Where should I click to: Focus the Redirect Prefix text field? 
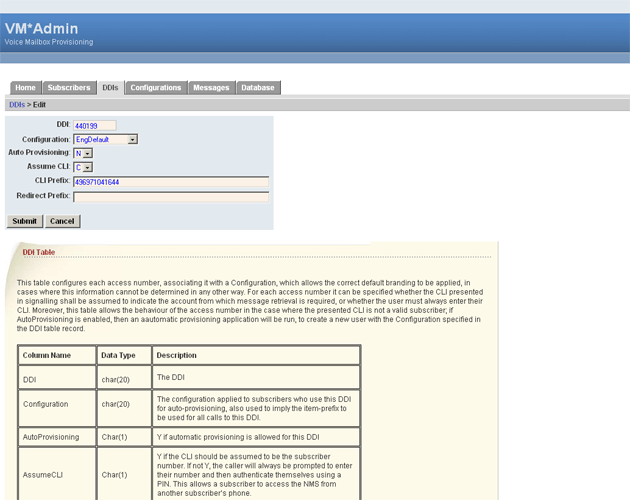click(170, 196)
